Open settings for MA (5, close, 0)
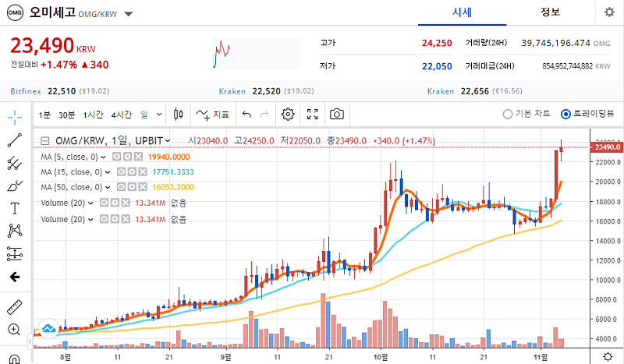The image size is (624, 364). (127, 157)
